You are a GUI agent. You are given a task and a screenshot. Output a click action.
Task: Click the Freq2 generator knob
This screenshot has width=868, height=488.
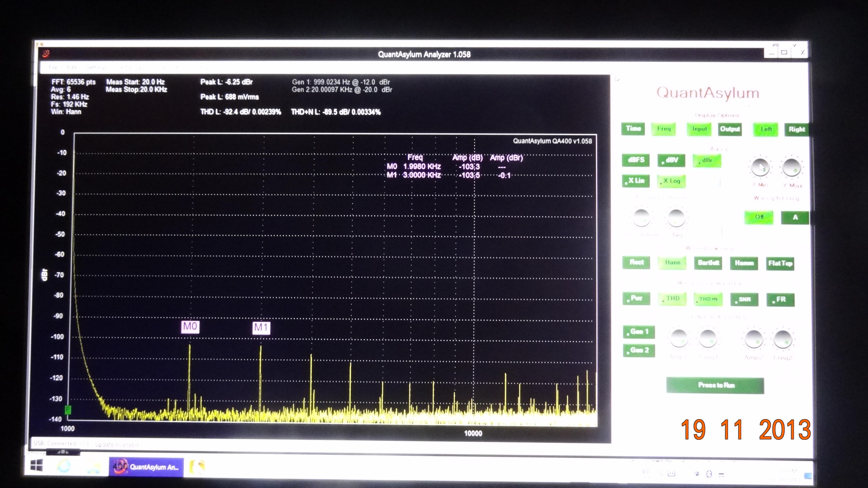coord(783,339)
